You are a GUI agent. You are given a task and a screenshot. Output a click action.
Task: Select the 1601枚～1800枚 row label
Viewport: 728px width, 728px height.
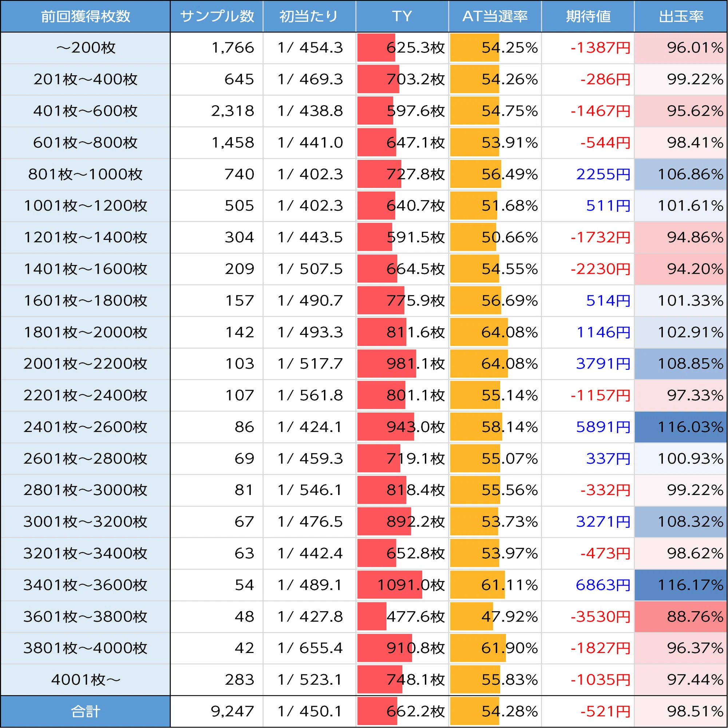point(86,301)
